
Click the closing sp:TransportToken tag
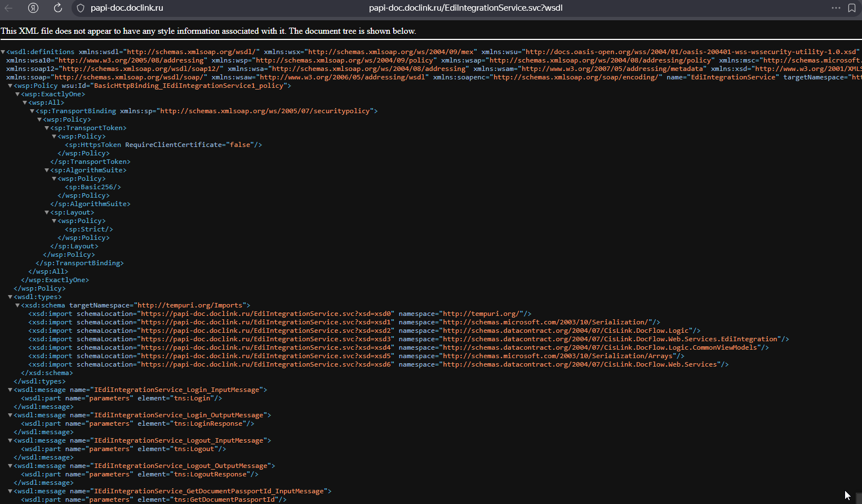coord(90,162)
